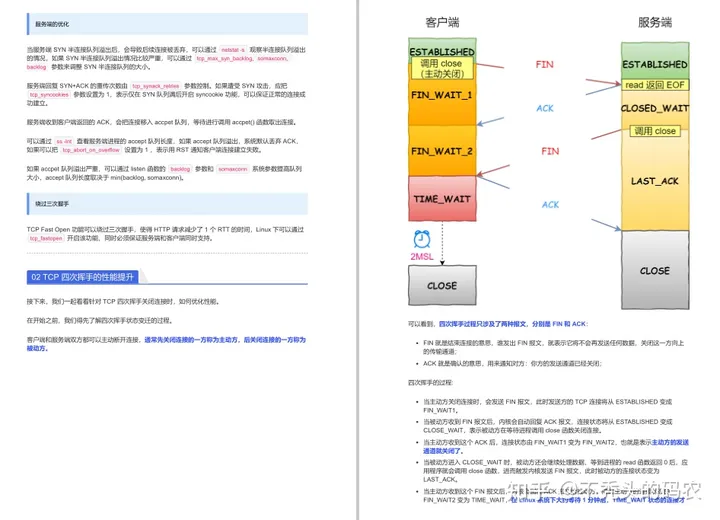
Task: Select the netstat -s code tag
Action: coord(233,50)
